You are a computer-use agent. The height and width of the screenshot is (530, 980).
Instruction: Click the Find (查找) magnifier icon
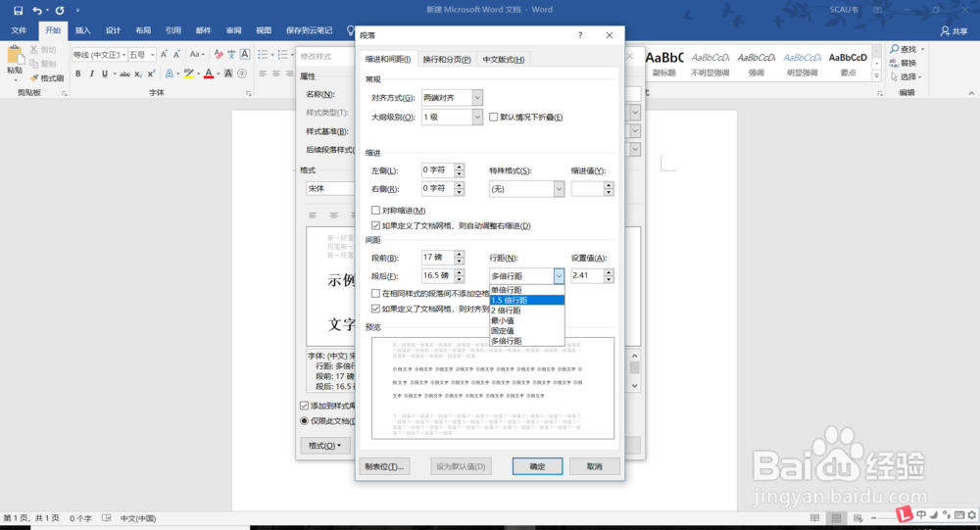coord(895,49)
